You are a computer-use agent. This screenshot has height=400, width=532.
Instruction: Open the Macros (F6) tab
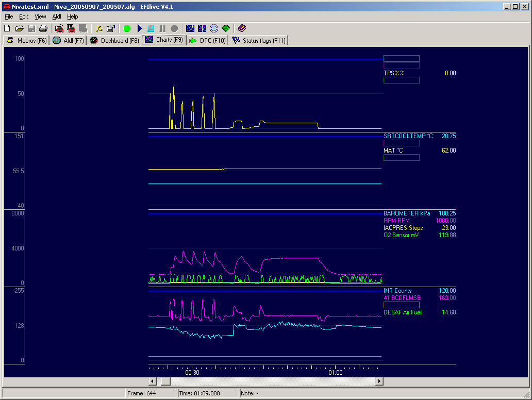(26, 40)
